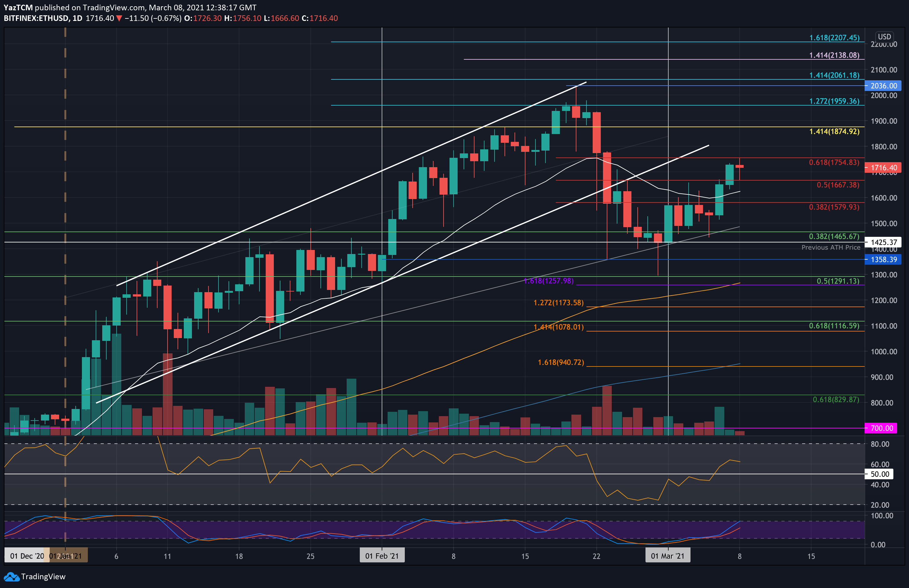Click the green 0.618(829.87) label
909x588 pixels.
coord(836,399)
